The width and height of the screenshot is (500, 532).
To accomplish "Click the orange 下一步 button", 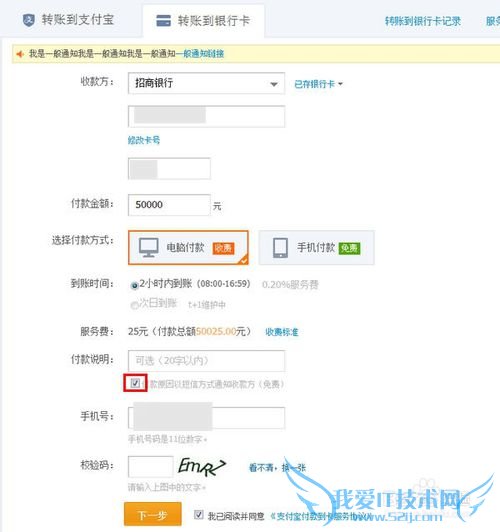I will click(x=153, y=514).
